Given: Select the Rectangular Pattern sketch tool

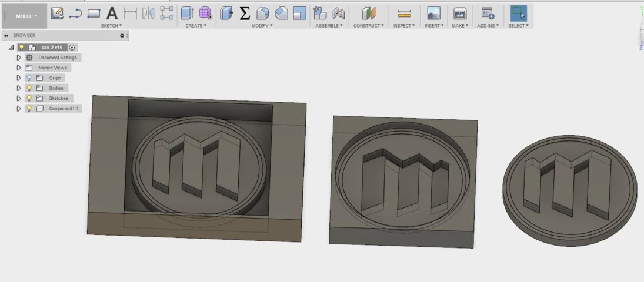Looking at the screenshot, I should 166,14.
